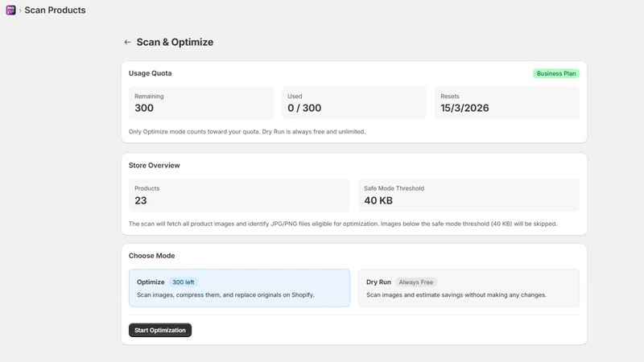Click the description 'Scan images and estimate savings'
Viewport: 644px width, 362px height.
pos(456,294)
